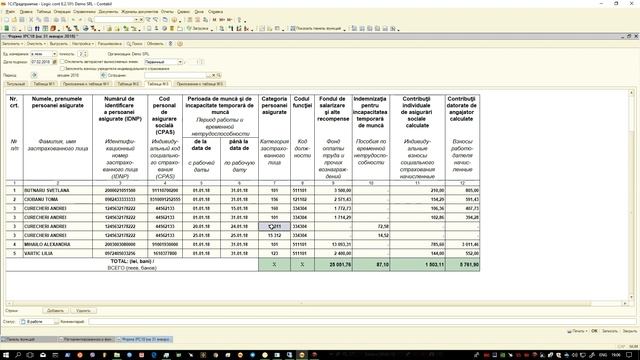Switch to Приложение к таблице №3 tab
640x360 pixels.
pos(200,84)
